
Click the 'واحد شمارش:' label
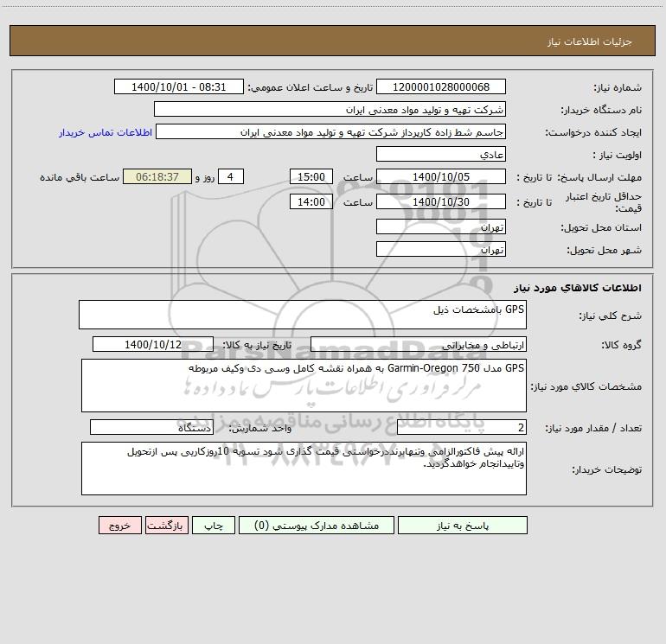pyautogui.click(x=260, y=428)
